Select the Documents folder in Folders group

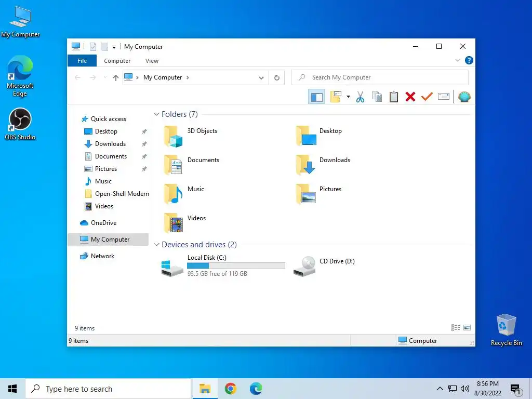[191, 165]
